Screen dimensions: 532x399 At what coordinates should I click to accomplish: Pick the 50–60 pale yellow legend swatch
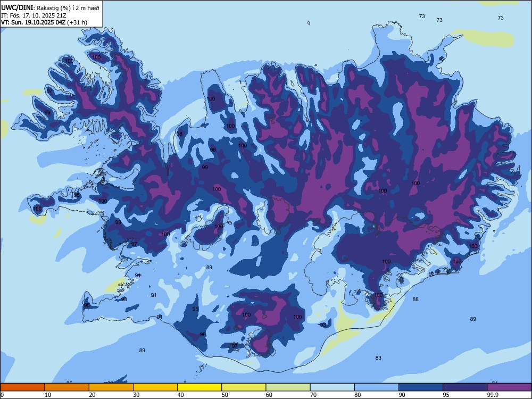point(244,387)
